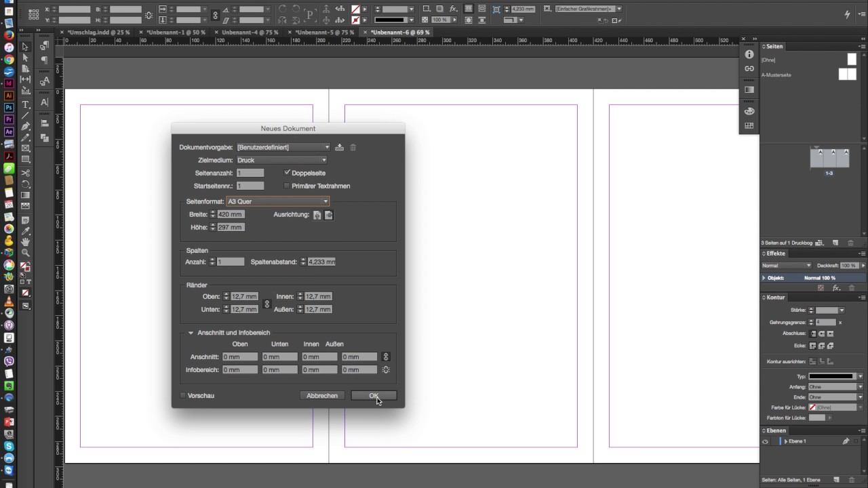This screenshot has width=868, height=488.
Task: Toggle the Doppelseite checkbox
Action: pyautogui.click(x=288, y=173)
